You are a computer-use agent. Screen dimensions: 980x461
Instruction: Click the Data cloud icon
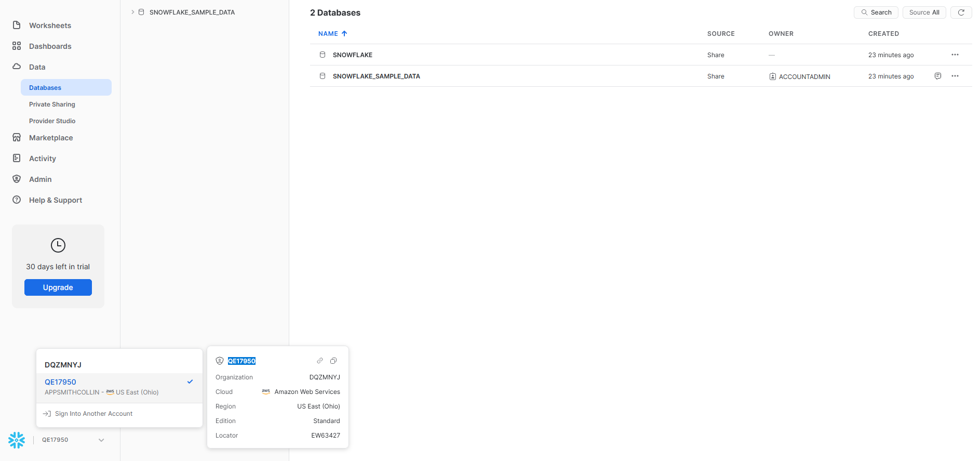tap(17, 67)
